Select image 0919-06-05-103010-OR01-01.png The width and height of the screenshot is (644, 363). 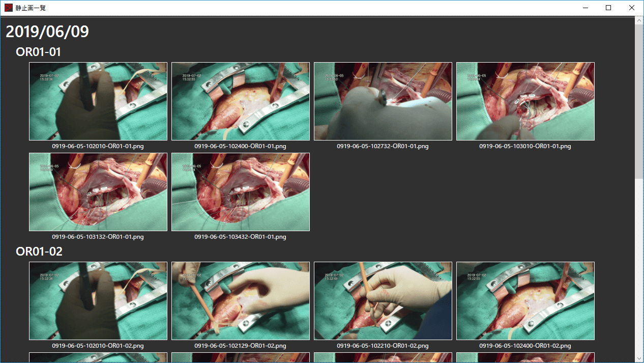(525, 101)
